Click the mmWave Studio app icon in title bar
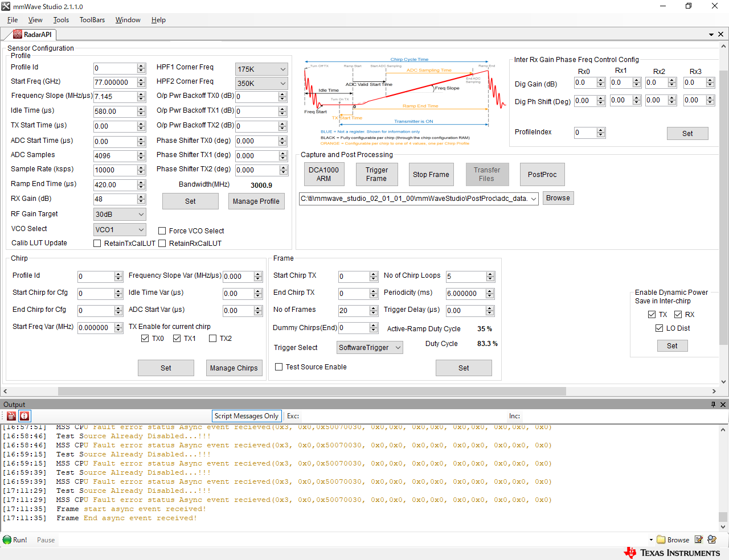This screenshot has width=729, height=560. point(6,6)
